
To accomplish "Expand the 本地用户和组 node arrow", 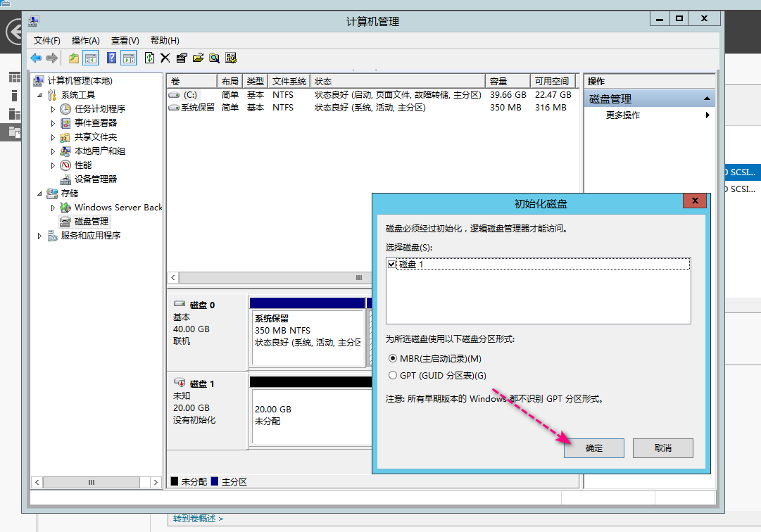I will pos(53,151).
